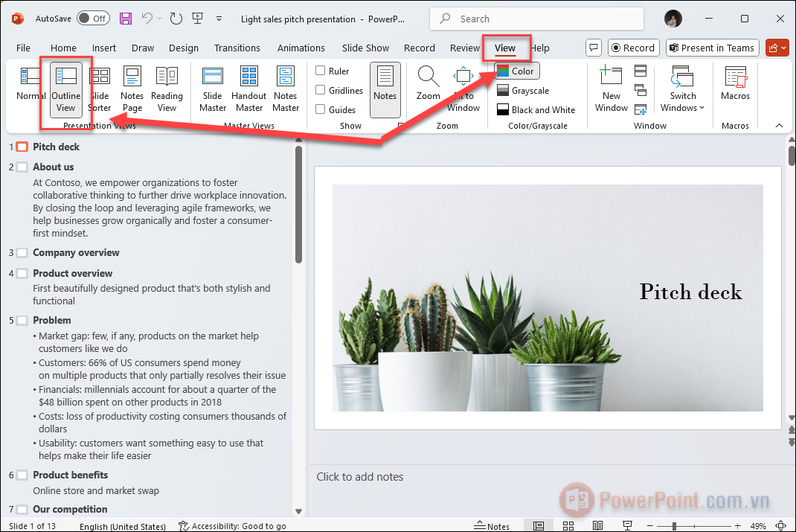Check Accessibility: Good to go status

coord(233,526)
